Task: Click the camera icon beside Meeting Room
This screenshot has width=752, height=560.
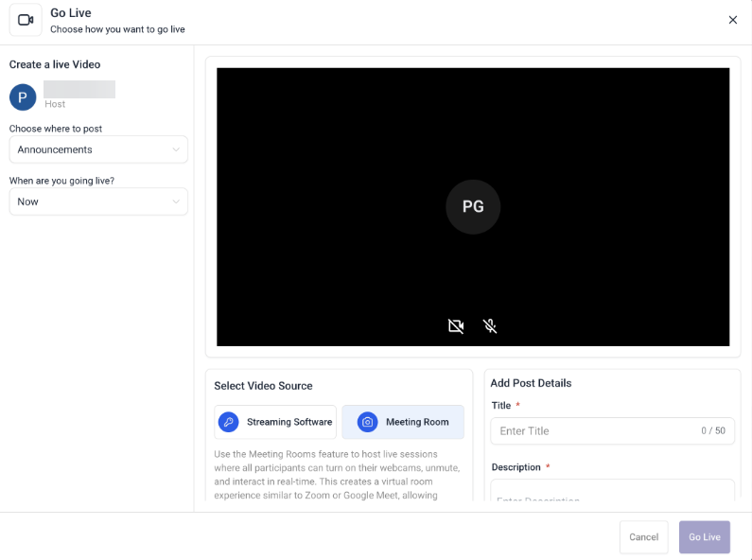Action: [367, 422]
